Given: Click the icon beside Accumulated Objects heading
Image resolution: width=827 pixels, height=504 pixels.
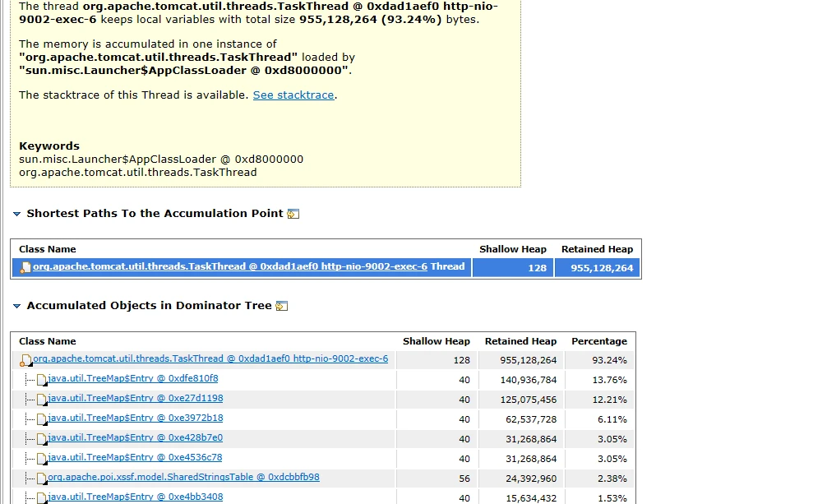Looking at the screenshot, I should click(282, 306).
